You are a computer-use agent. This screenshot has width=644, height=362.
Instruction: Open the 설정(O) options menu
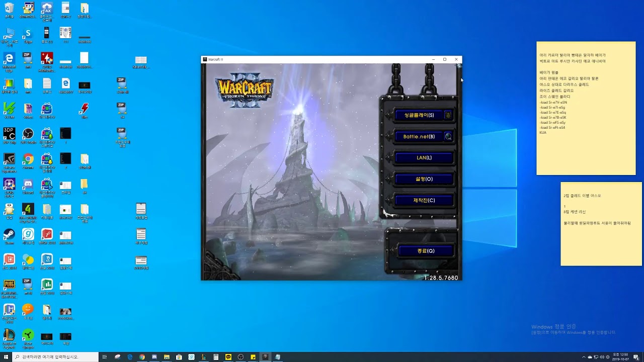[x=424, y=179]
